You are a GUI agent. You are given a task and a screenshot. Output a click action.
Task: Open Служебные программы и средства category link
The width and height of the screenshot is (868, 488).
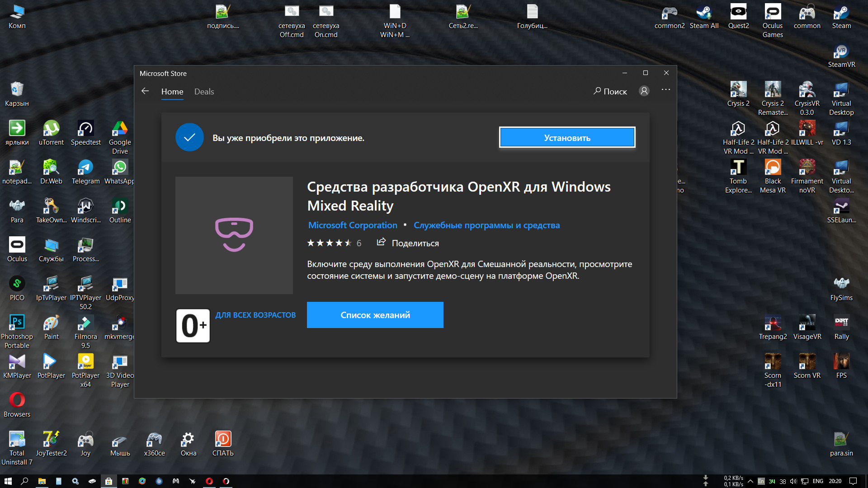pyautogui.click(x=486, y=225)
